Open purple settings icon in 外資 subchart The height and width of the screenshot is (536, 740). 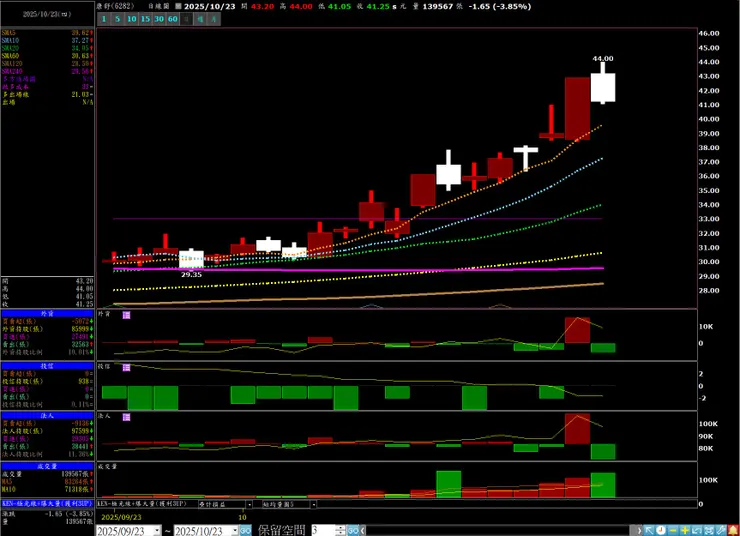click(126, 315)
